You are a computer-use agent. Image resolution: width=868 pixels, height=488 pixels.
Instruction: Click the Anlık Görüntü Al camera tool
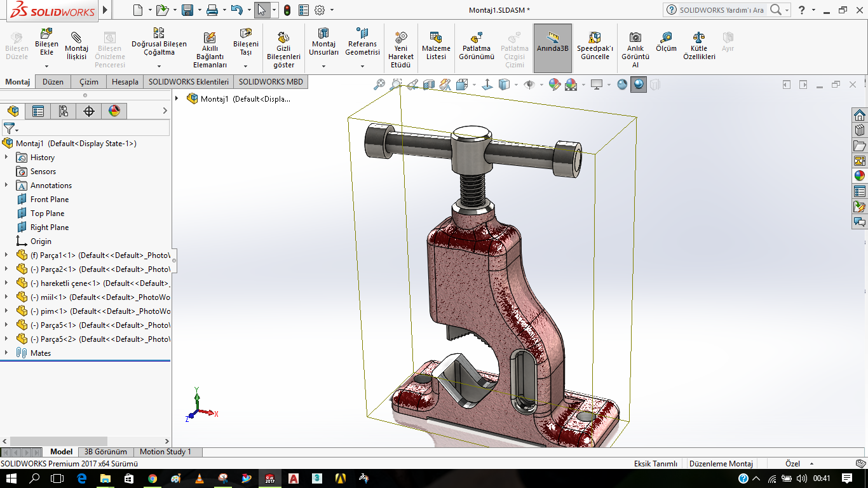(635, 50)
